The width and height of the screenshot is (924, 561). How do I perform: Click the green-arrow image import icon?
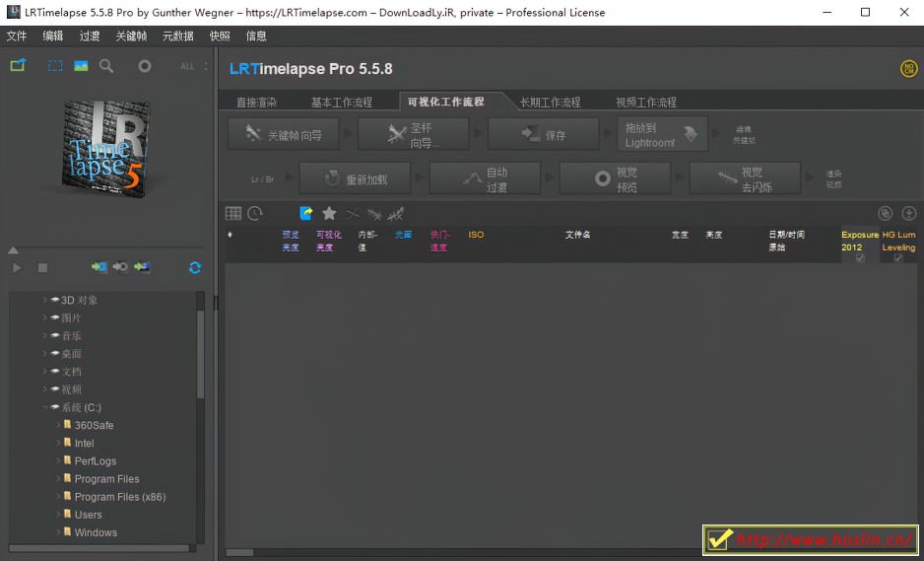[x=142, y=267]
